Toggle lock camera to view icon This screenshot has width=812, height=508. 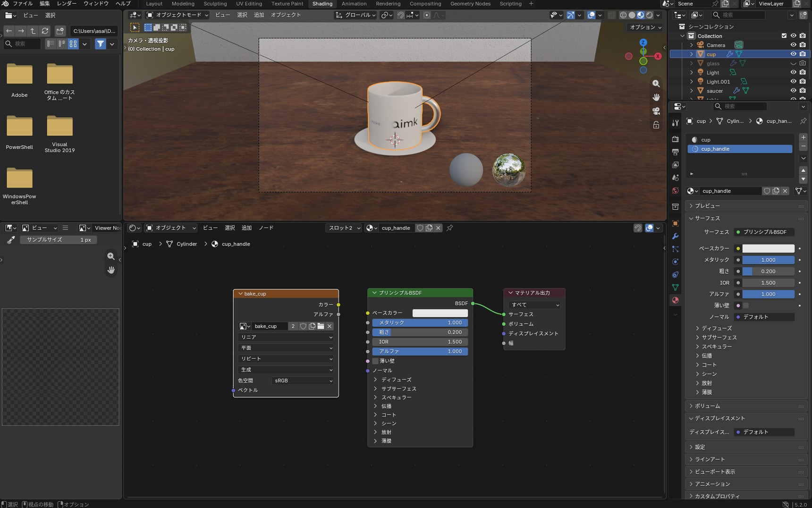(656, 125)
